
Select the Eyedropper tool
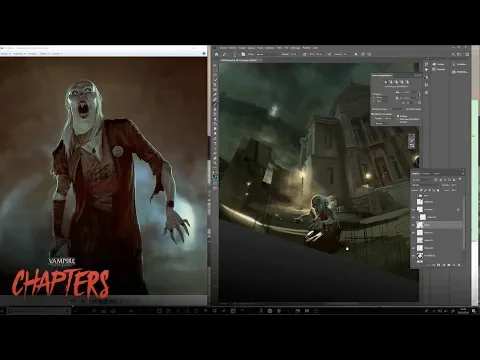point(215,94)
